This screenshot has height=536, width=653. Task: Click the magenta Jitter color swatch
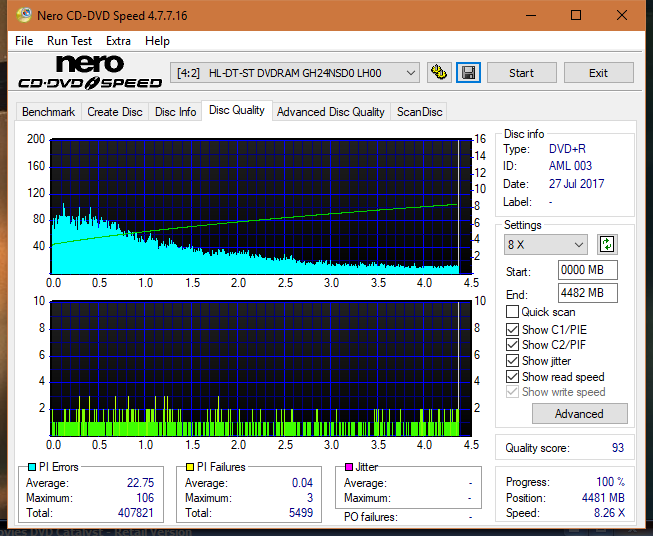349,467
